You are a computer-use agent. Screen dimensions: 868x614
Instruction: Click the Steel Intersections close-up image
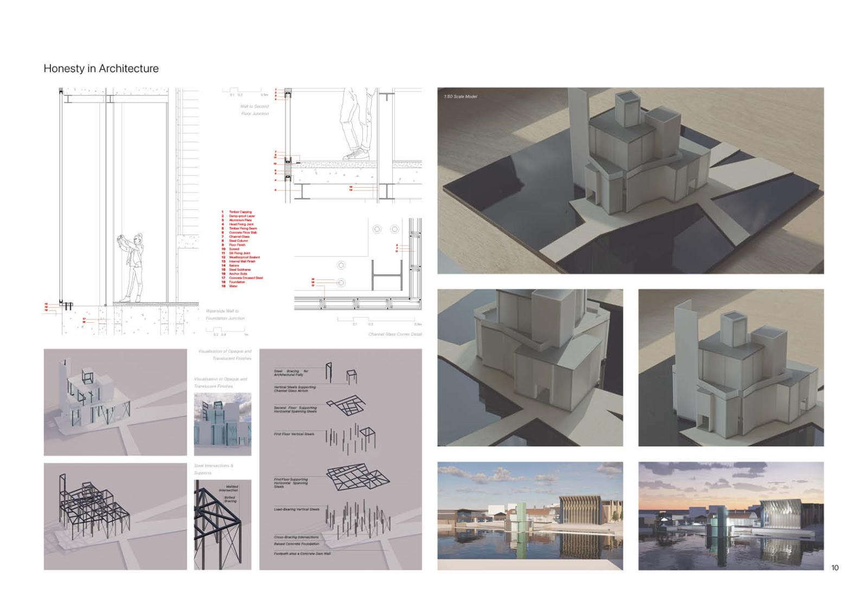click(222, 524)
